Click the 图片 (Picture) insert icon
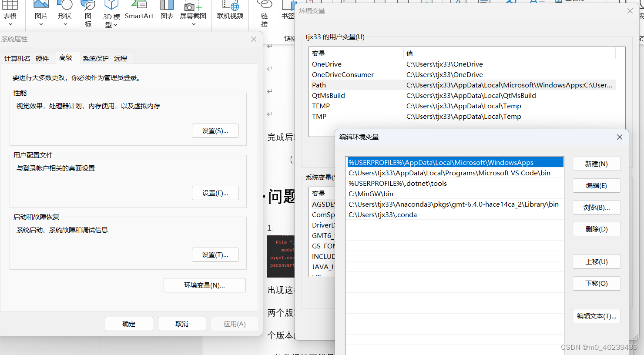 click(x=41, y=8)
